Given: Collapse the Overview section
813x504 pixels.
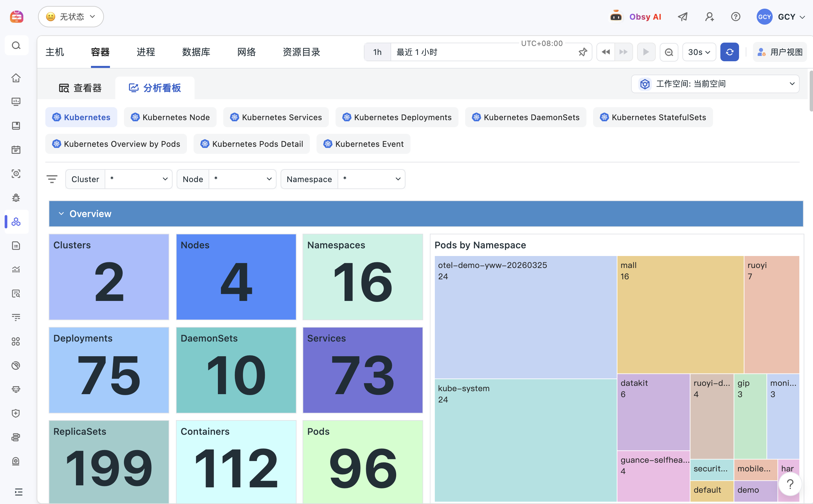Looking at the screenshot, I should (x=61, y=214).
